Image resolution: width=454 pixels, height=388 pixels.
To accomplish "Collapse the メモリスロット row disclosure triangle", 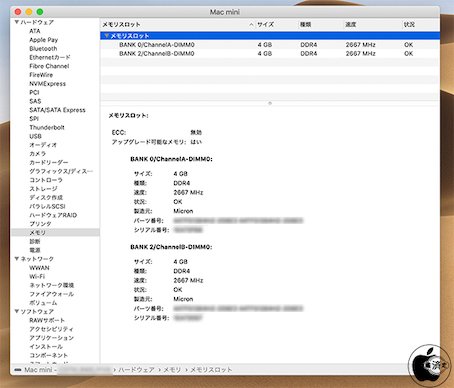I will pos(106,36).
